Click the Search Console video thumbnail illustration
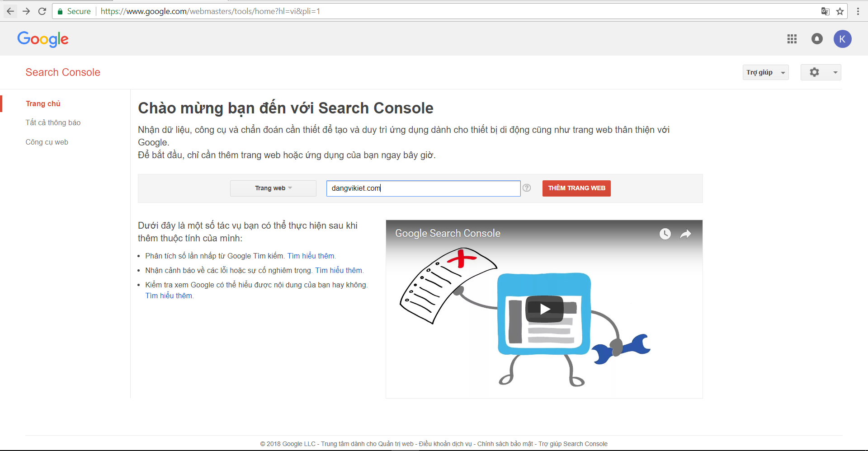Image resolution: width=868 pixels, height=451 pixels. point(544,309)
